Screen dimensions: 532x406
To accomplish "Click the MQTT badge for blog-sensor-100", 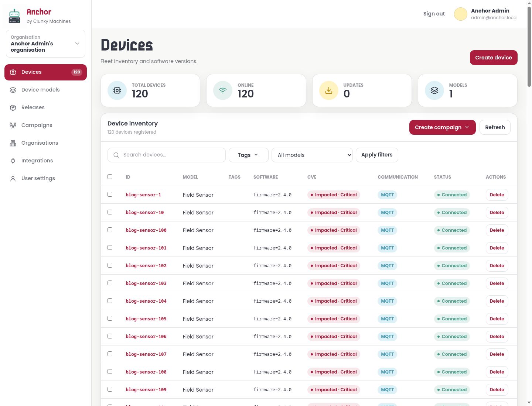I will (387, 230).
